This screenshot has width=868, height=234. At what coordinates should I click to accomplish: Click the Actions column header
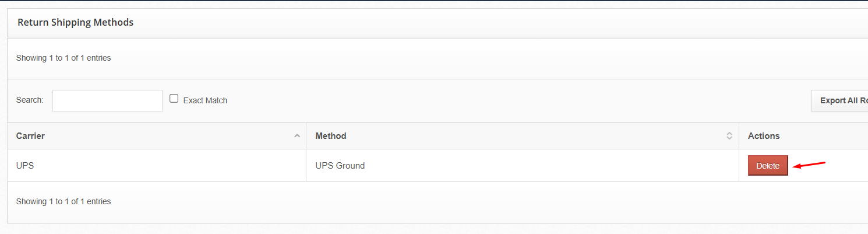tap(764, 136)
